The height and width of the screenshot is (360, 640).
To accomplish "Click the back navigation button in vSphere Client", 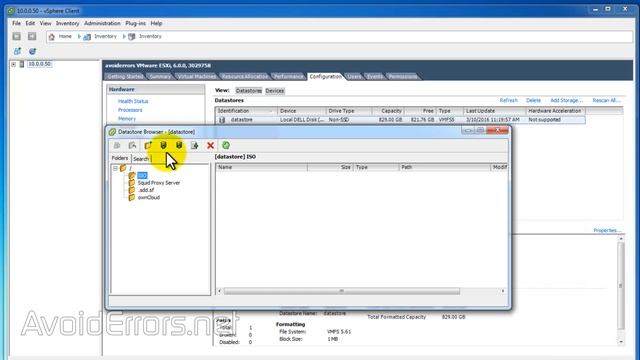I will click(16, 36).
